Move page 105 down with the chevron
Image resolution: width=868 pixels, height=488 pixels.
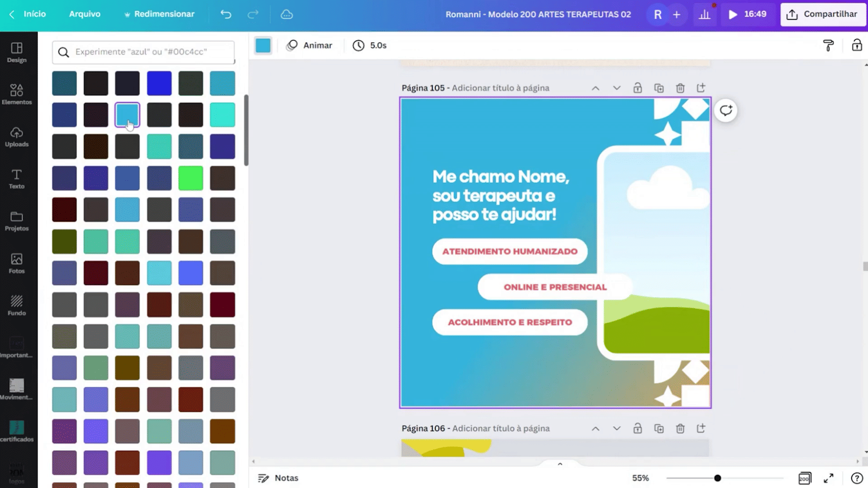pos(617,88)
